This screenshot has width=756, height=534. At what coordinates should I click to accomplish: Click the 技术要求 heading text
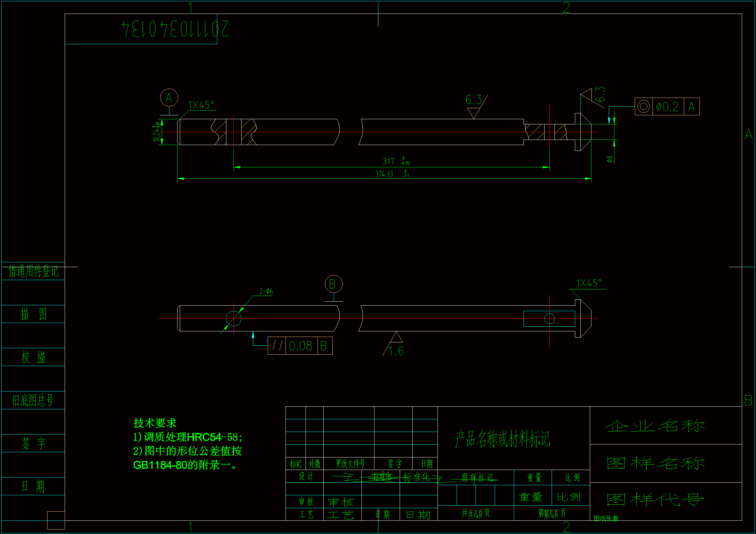click(155, 423)
